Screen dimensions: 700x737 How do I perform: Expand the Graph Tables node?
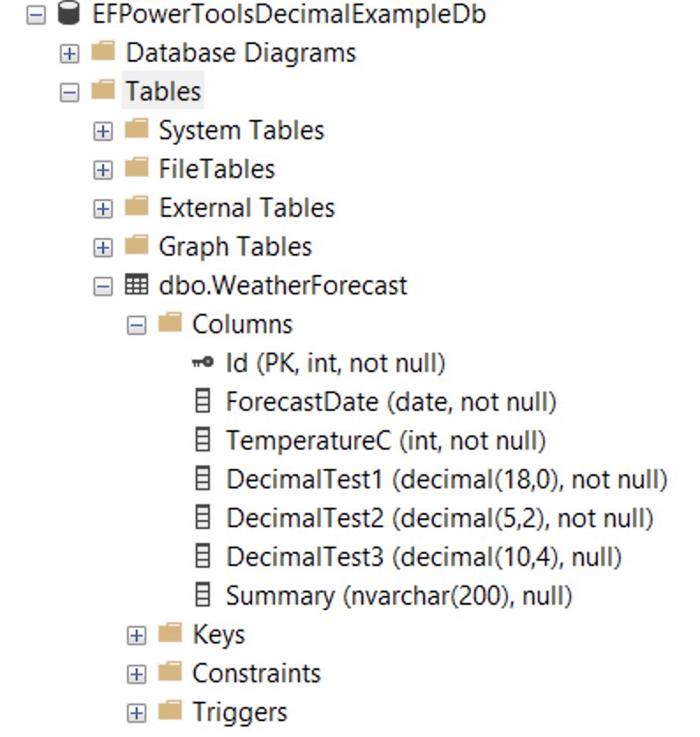point(102,246)
